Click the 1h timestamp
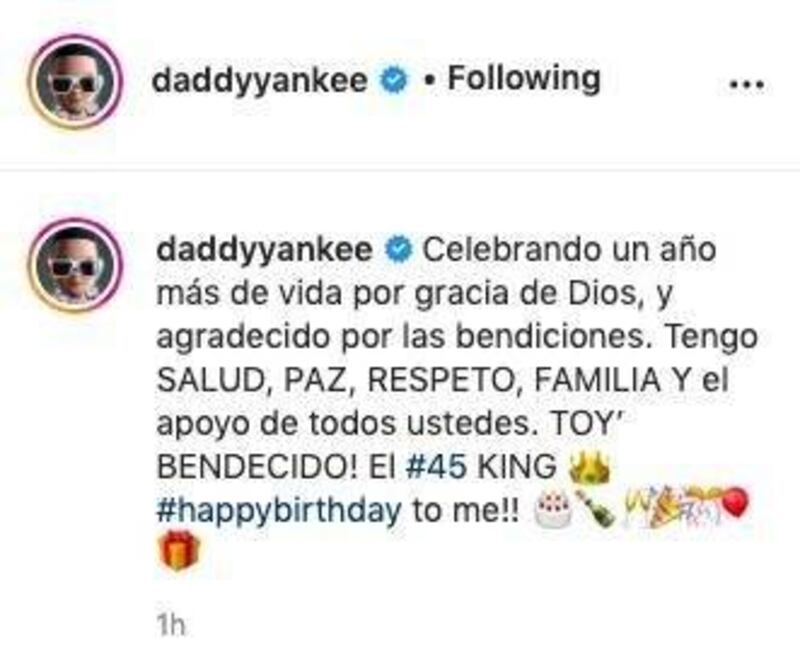Screen dimensions: 800x657 [171, 625]
